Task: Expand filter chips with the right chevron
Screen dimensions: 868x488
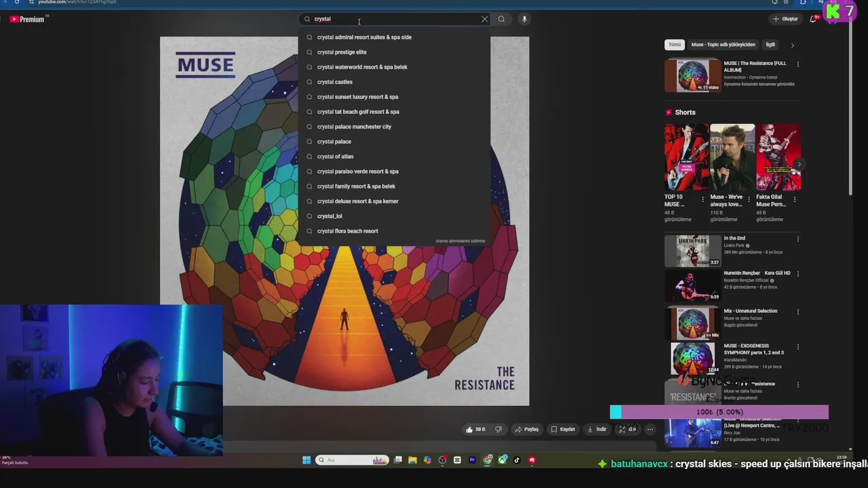Action: [792, 45]
